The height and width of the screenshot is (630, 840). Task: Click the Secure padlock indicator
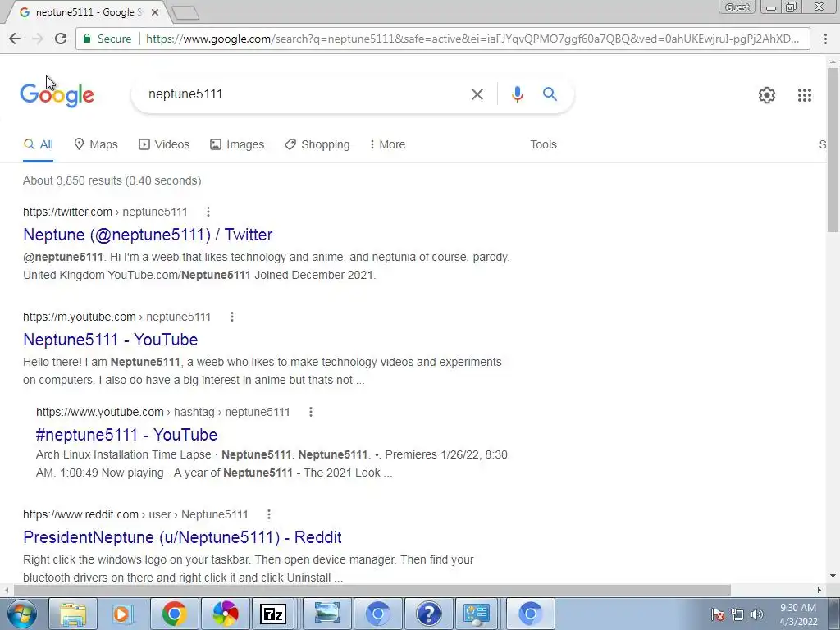click(x=107, y=39)
